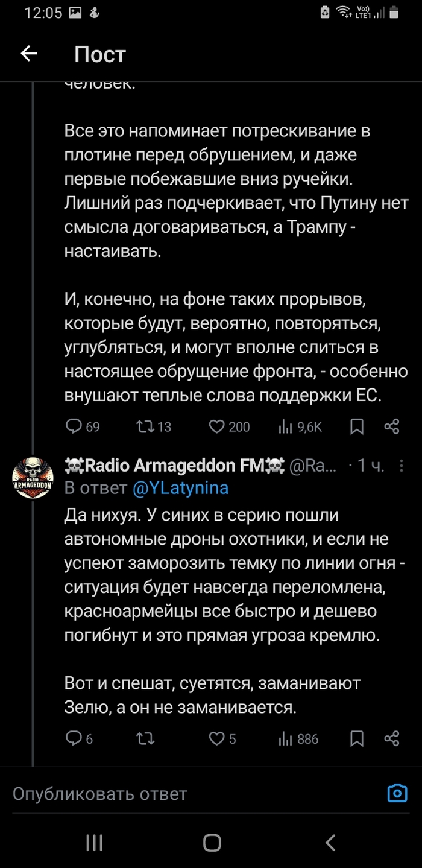The image size is (422, 868).
Task: Open the camera to attach a photo
Action: [x=397, y=793]
